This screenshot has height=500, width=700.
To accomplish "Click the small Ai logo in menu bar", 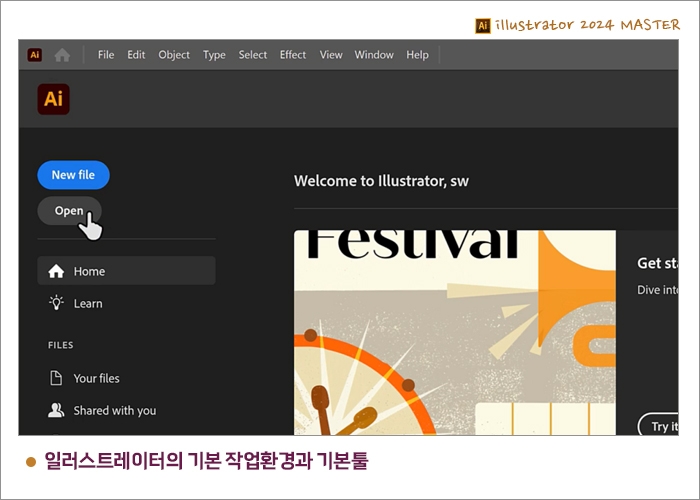I will pyautogui.click(x=34, y=55).
